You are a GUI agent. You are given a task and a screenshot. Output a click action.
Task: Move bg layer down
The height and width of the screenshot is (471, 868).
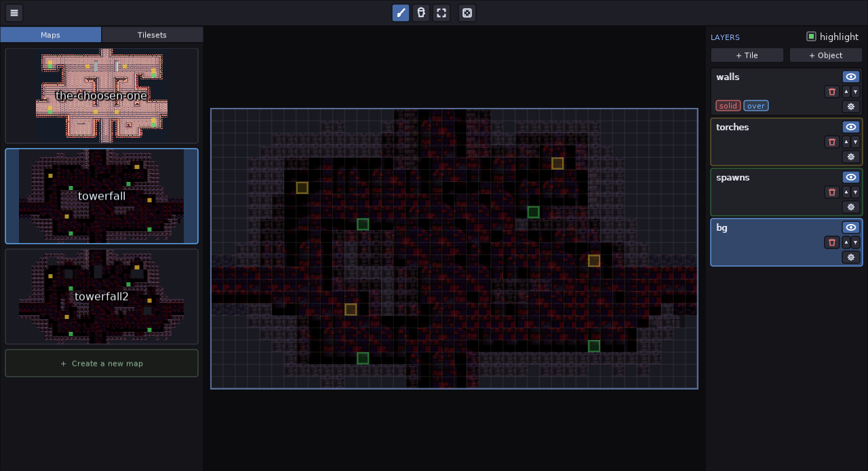coord(855,242)
